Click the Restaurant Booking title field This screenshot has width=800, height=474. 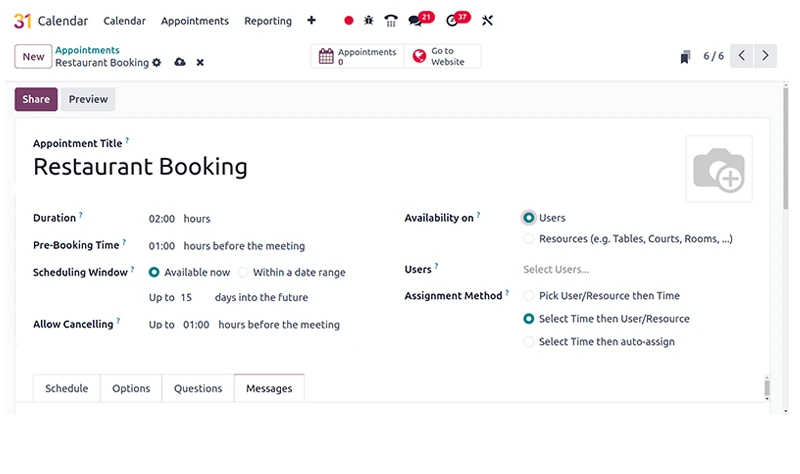pos(140,167)
